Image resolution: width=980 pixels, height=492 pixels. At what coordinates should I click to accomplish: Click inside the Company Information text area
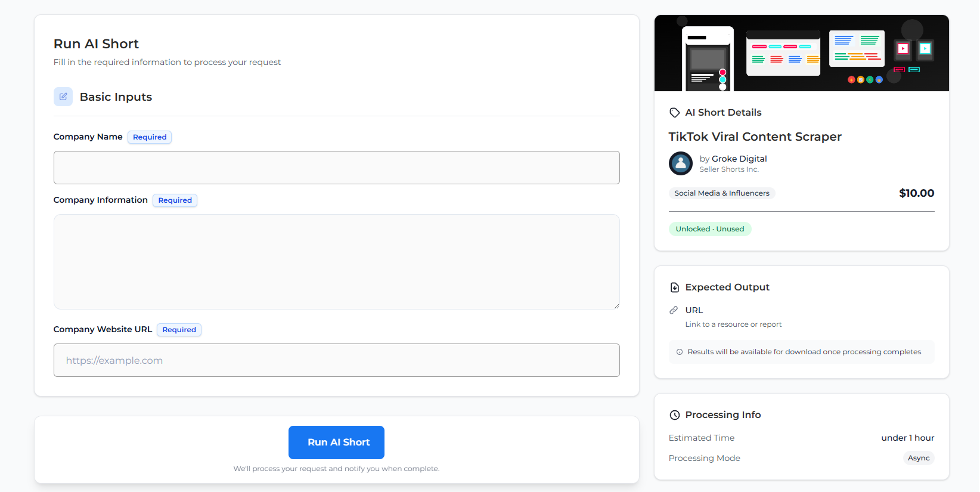point(336,262)
